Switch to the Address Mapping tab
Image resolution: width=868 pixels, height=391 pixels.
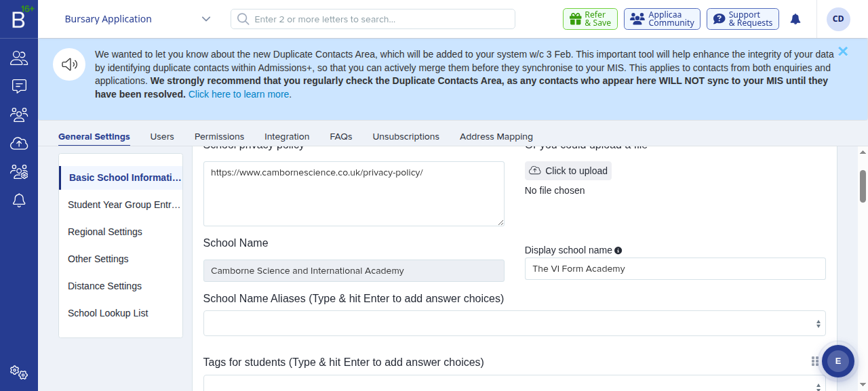496,136
